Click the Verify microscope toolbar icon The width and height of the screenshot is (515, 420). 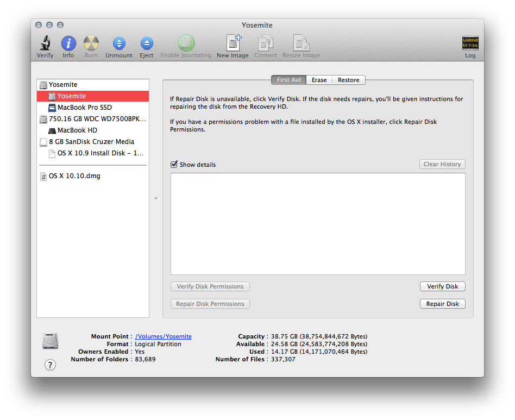(x=45, y=43)
